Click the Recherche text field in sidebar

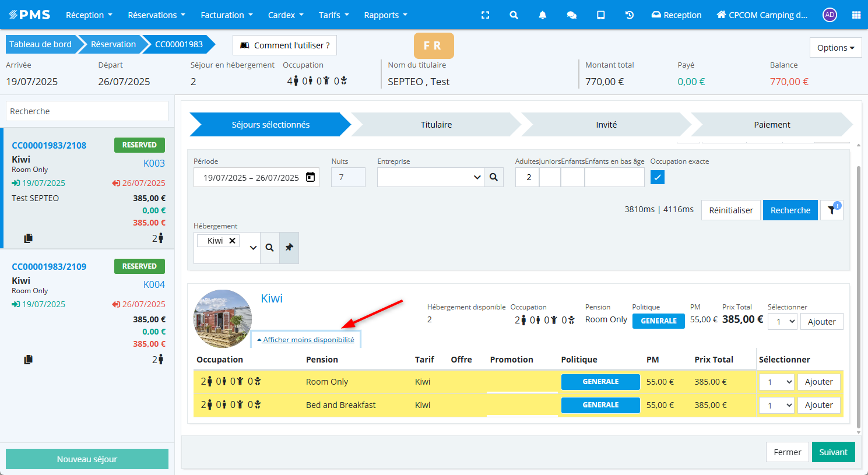point(87,111)
